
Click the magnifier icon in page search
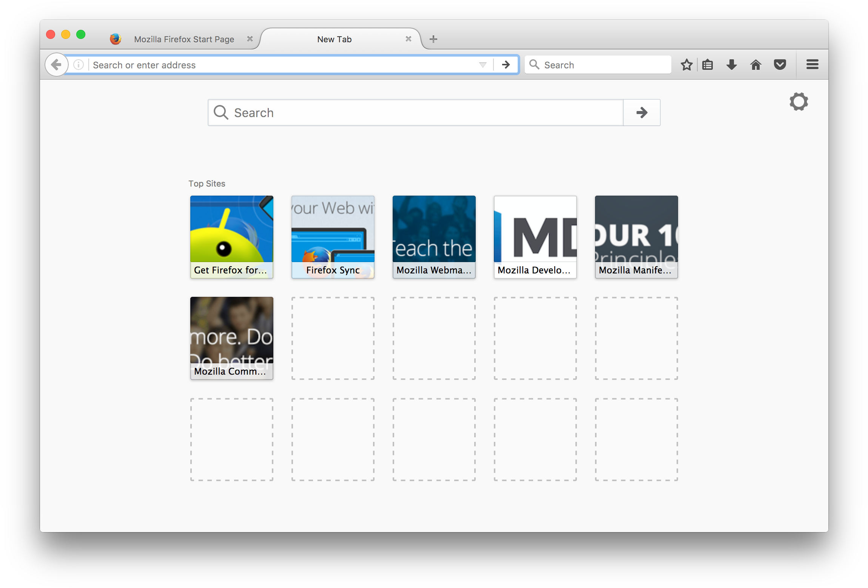click(x=221, y=113)
